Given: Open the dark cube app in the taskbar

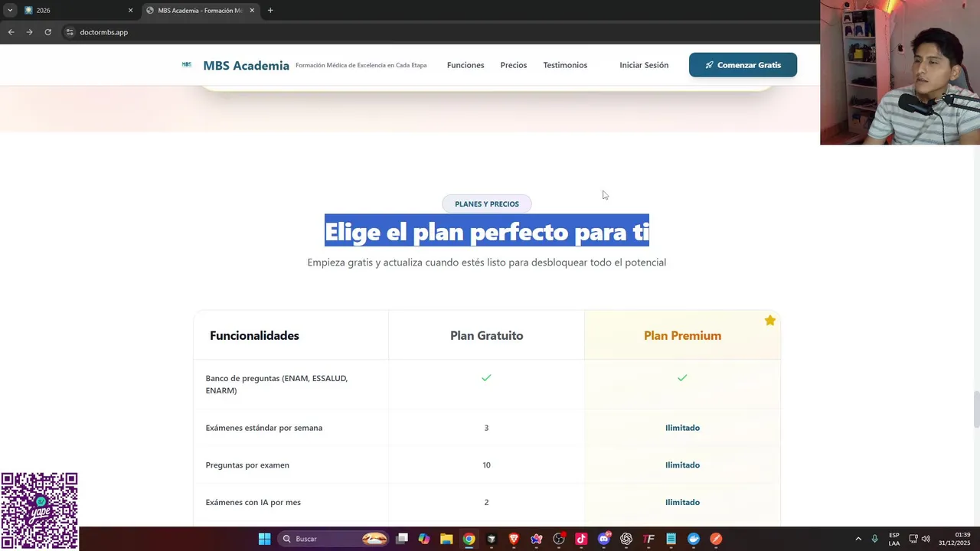Looking at the screenshot, I should click(492, 539).
